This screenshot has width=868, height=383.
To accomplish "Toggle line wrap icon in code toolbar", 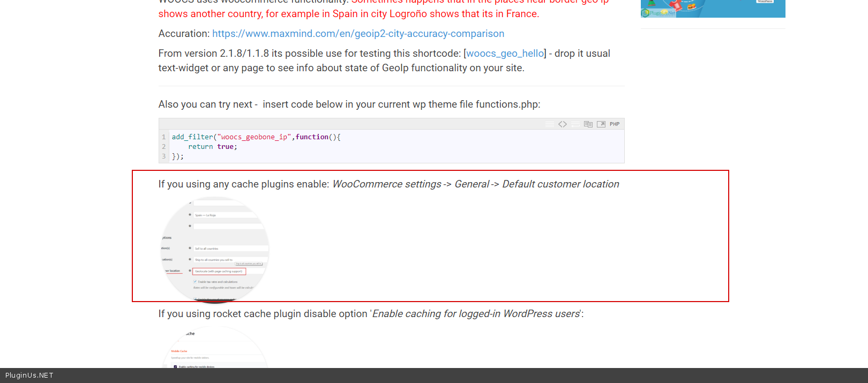I will [x=575, y=124].
